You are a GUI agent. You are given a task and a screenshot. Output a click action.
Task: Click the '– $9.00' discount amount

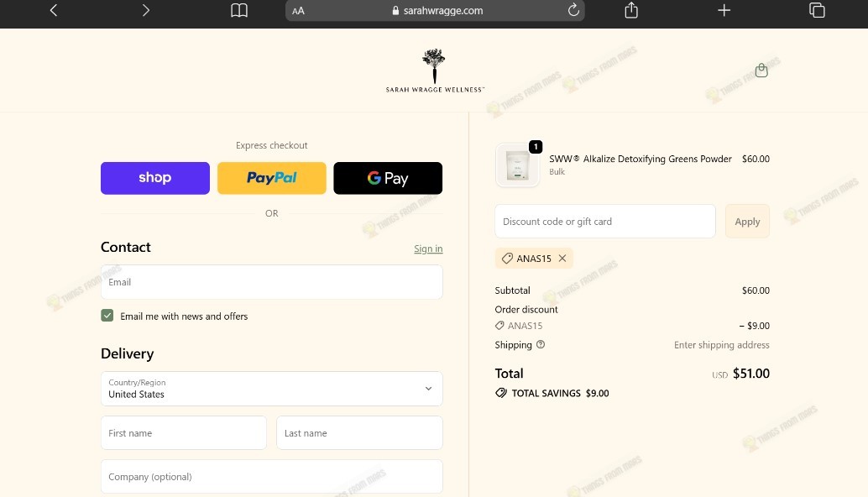755,326
